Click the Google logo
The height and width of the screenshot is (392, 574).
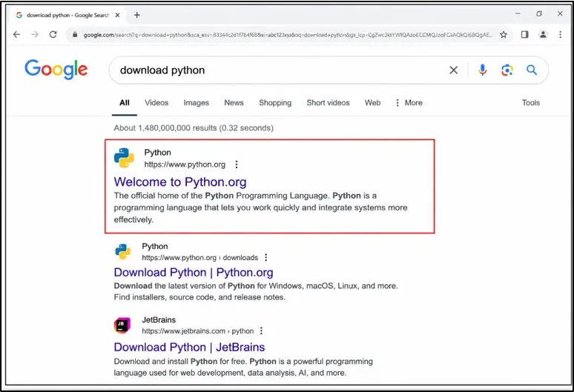[56, 69]
